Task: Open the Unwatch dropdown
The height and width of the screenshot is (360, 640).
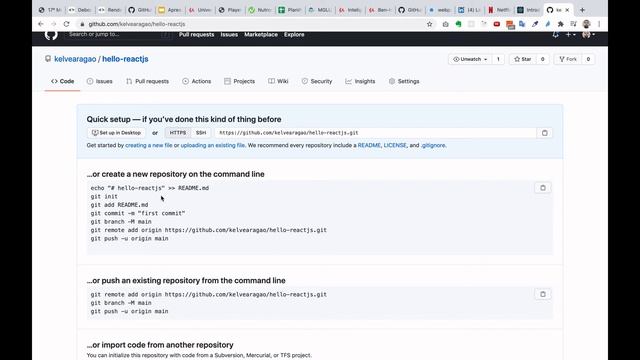Action: point(469,59)
